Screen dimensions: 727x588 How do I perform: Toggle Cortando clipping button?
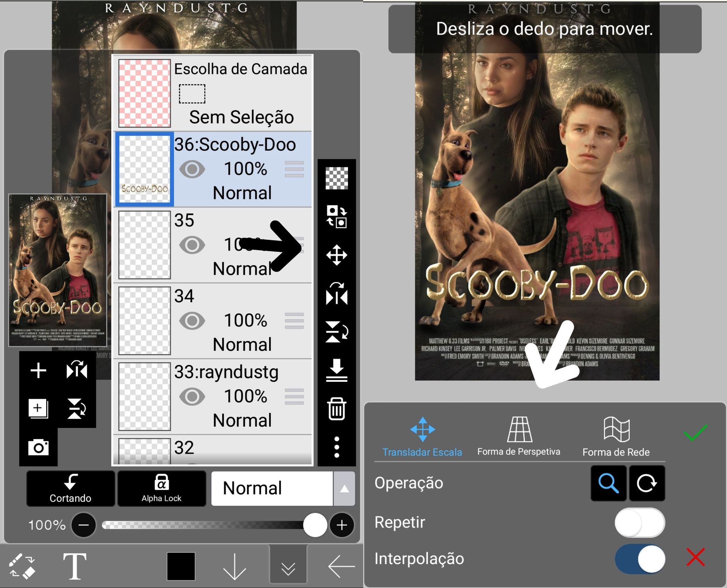[x=70, y=488]
